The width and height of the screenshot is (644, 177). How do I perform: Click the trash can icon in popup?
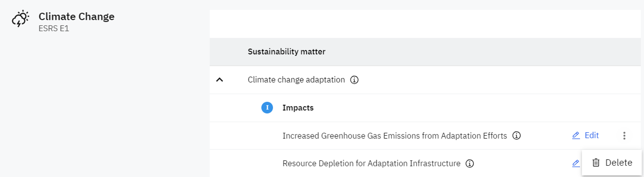click(596, 163)
